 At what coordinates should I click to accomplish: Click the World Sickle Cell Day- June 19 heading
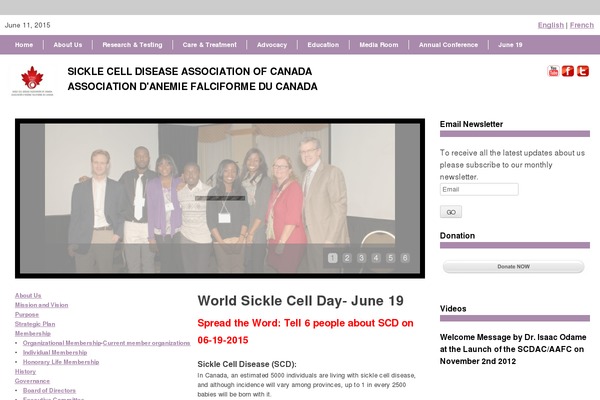(x=300, y=301)
